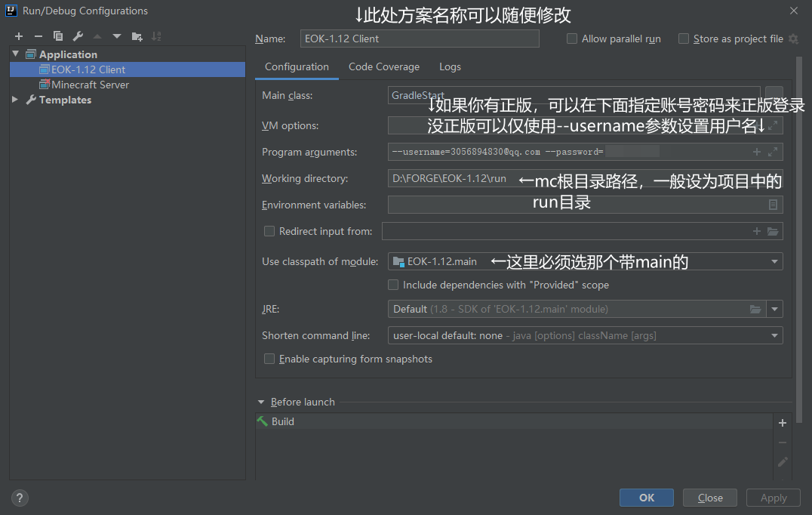Open Use classpath of module dropdown
Viewport: 812px width, 515px height.
pyautogui.click(x=774, y=261)
